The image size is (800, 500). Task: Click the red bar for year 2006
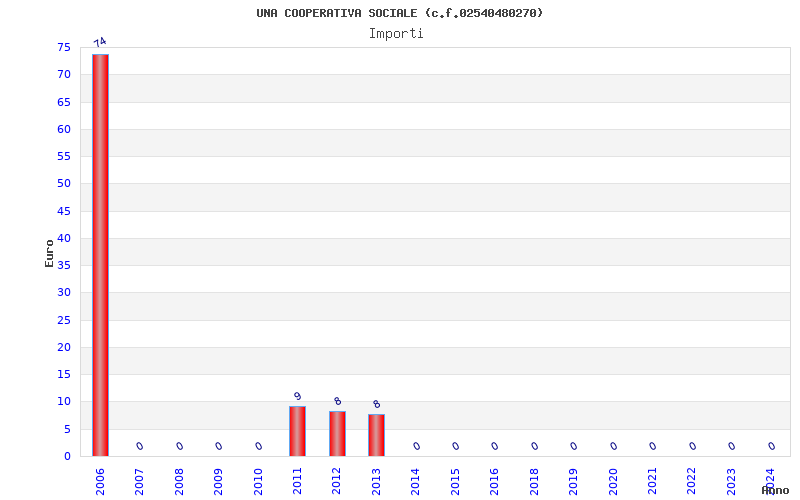pos(101,255)
